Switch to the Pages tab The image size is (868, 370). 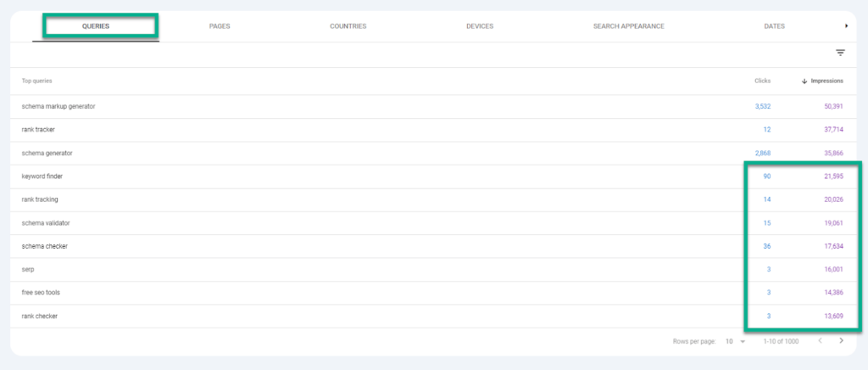point(220,26)
